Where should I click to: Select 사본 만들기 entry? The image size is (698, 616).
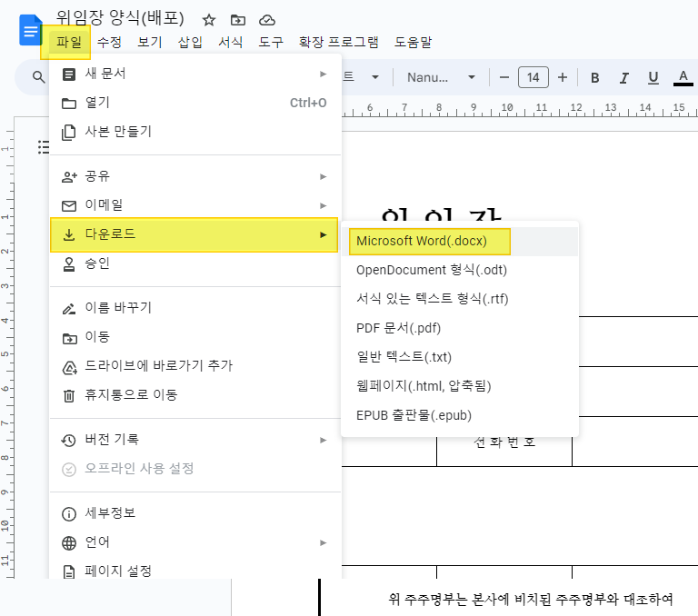[x=195, y=132]
